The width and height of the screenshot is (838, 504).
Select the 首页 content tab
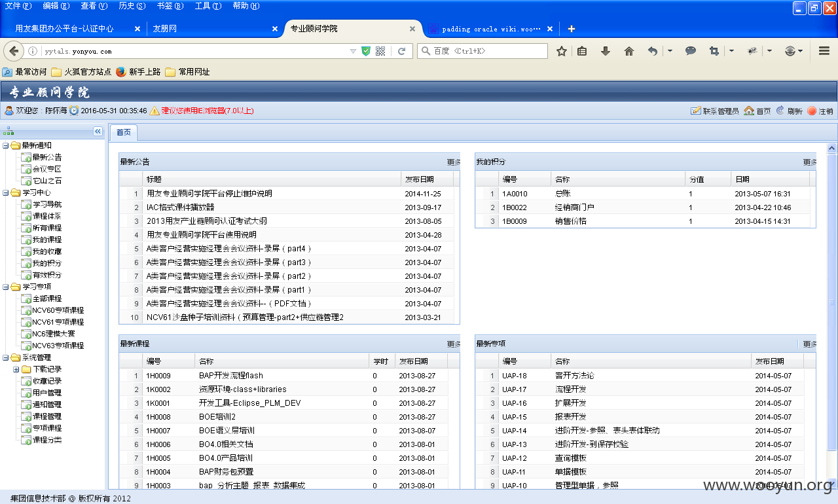(124, 132)
